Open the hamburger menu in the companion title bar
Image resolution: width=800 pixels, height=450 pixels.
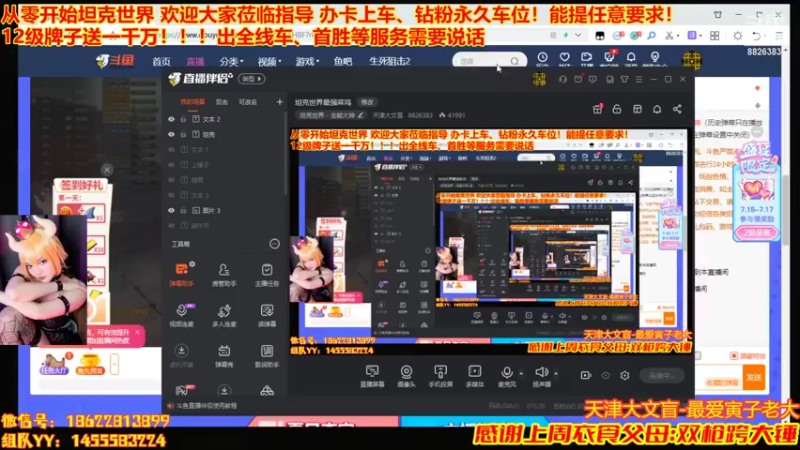[639, 80]
